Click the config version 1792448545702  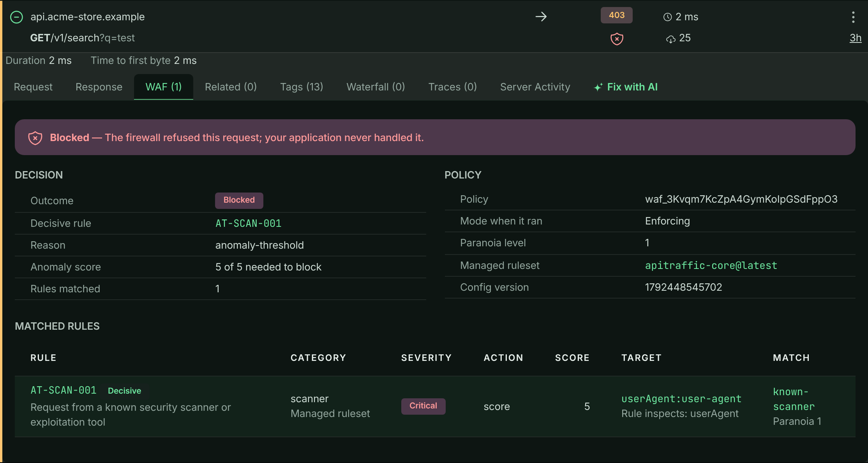[683, 287]
